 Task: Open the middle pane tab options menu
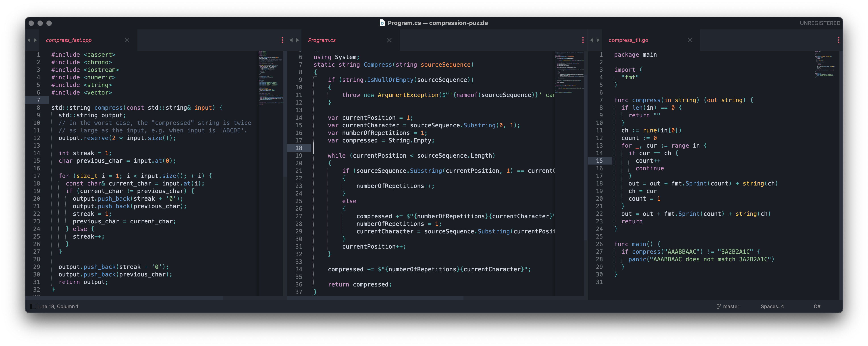[583, 40]
